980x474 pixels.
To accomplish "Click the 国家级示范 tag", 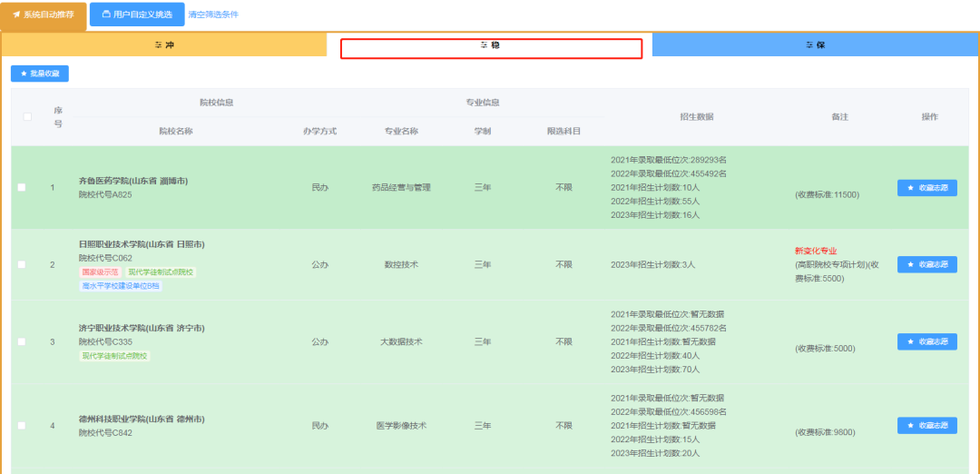I will tap(99, 272).
